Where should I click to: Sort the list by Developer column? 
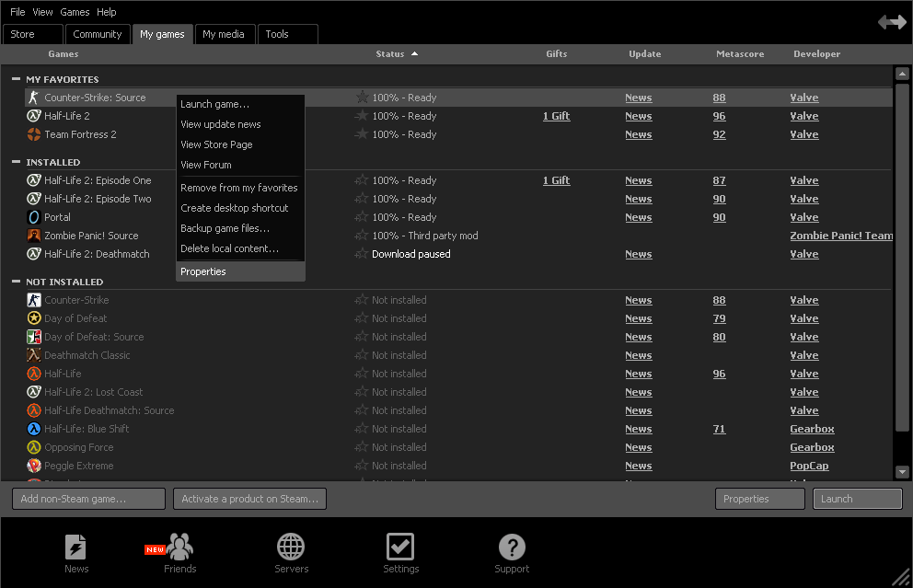816,53
